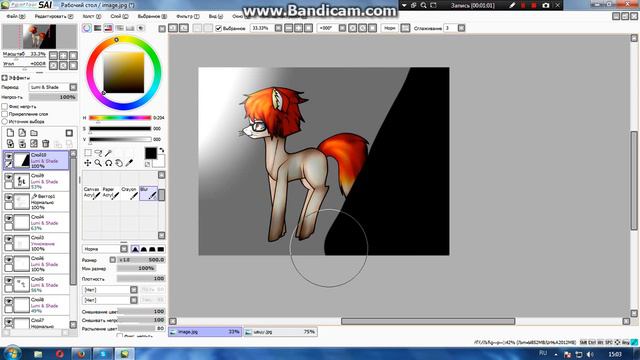Switch to the image.jpg document tab
The height and width of the screenshot is (360, 640).
[x=205, y=332]
